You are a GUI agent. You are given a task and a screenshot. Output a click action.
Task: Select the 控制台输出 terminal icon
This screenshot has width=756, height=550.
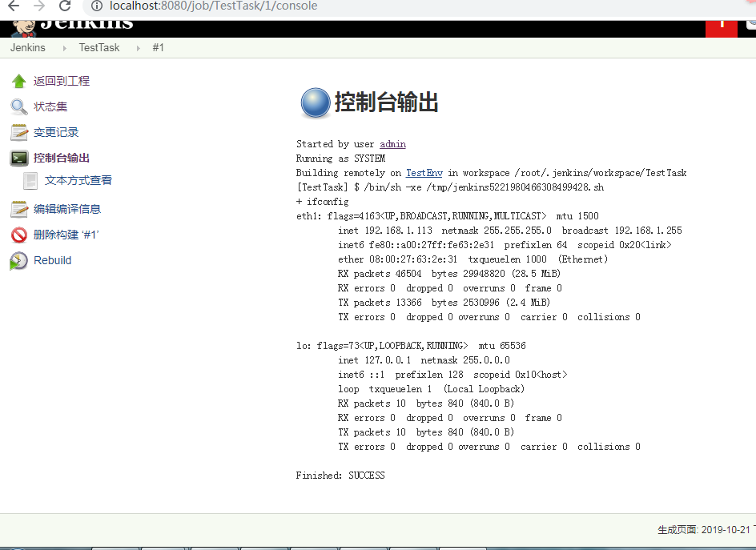tap(18, 158)
